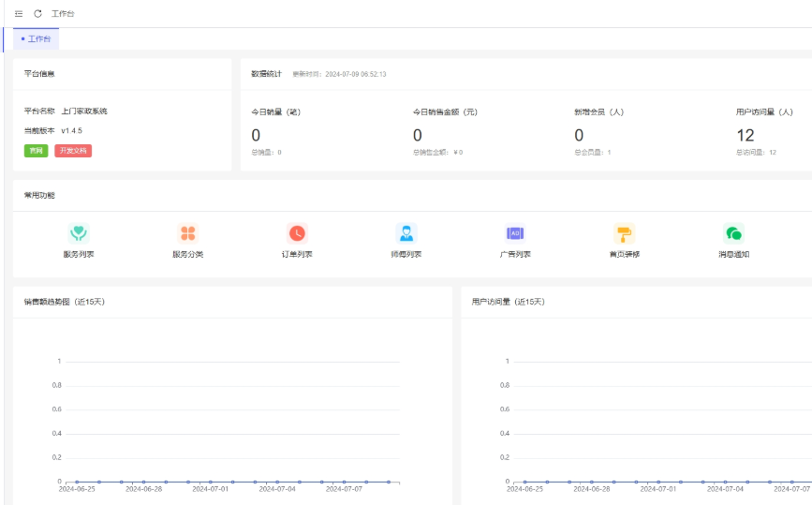Click the 今日销售金额 value in data statistics
Screen dimensions: 812x505
(x=418, y=136)
